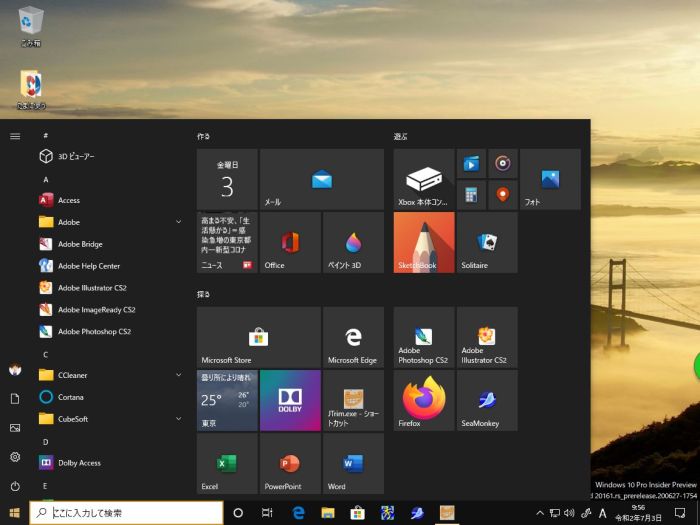Screen dimensions: 700x525
Task: Open the Dolby tile
Action: pos(290,401)
